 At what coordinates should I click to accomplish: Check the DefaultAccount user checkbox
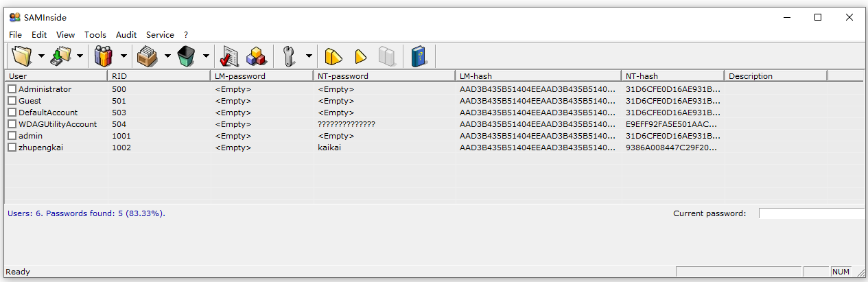click(12, 113)
